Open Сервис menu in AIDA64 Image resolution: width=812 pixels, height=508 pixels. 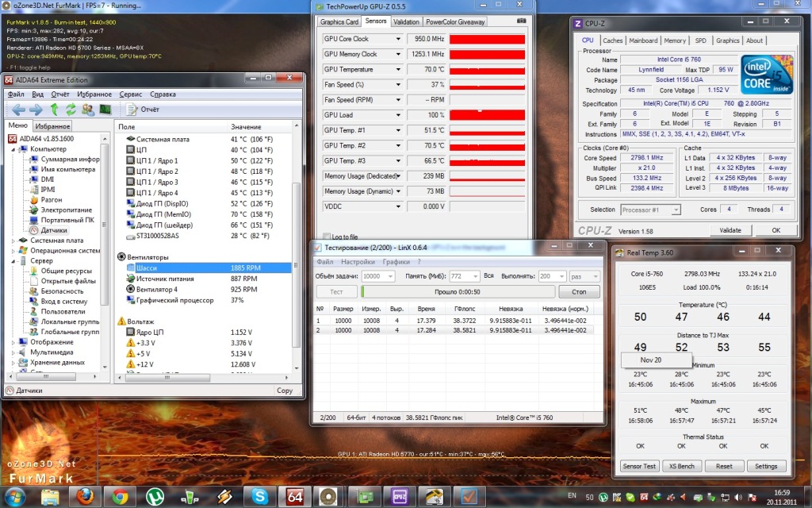pos(131,94)
